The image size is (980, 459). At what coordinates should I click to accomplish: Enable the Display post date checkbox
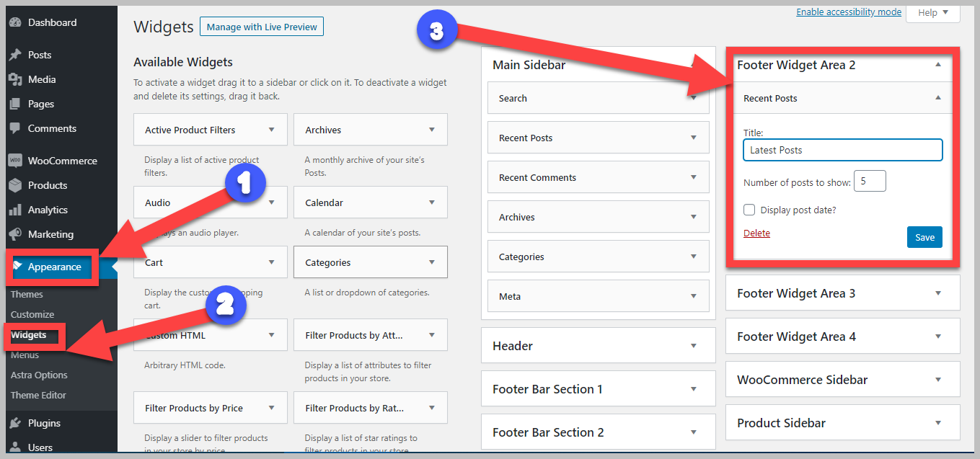pyautogui.click(x=749, y=210)
